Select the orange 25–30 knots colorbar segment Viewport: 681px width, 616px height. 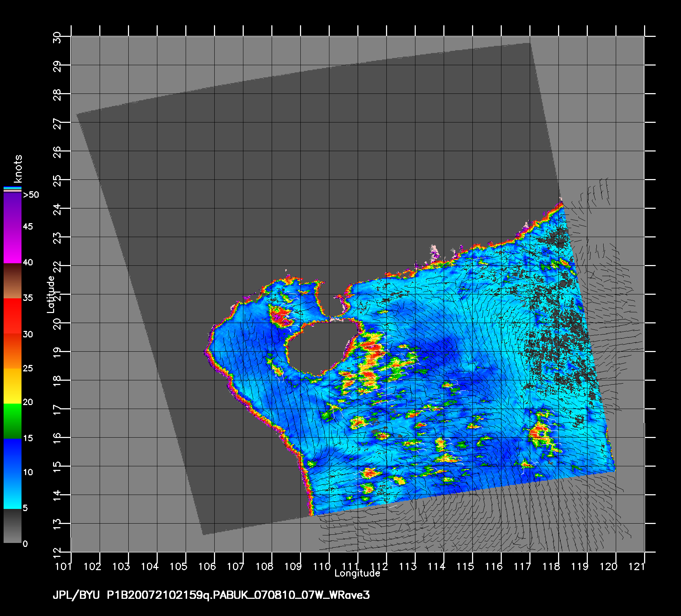click(x=13, y=351)
